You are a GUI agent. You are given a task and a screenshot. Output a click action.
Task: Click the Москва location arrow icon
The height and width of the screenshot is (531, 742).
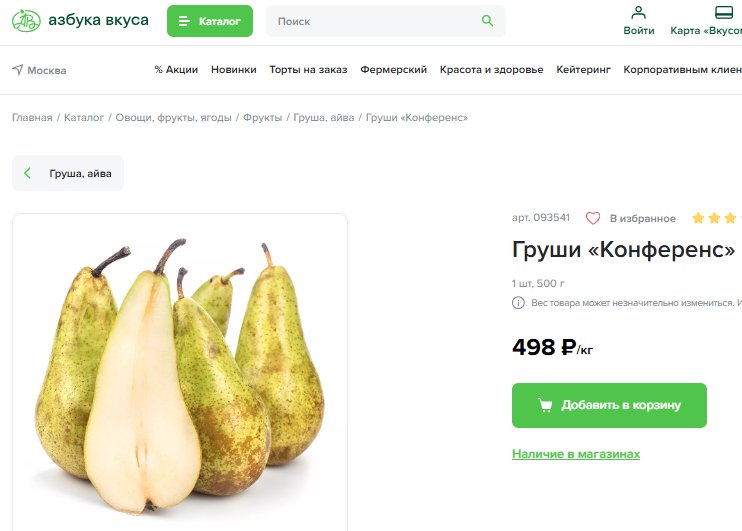coord(18,70)
